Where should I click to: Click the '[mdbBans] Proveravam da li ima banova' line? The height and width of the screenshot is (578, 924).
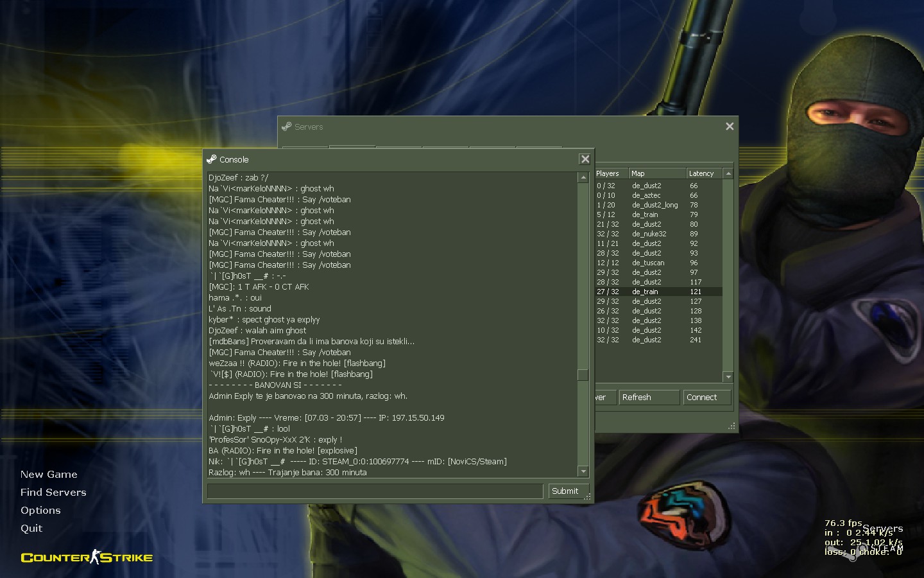[312, 342]
